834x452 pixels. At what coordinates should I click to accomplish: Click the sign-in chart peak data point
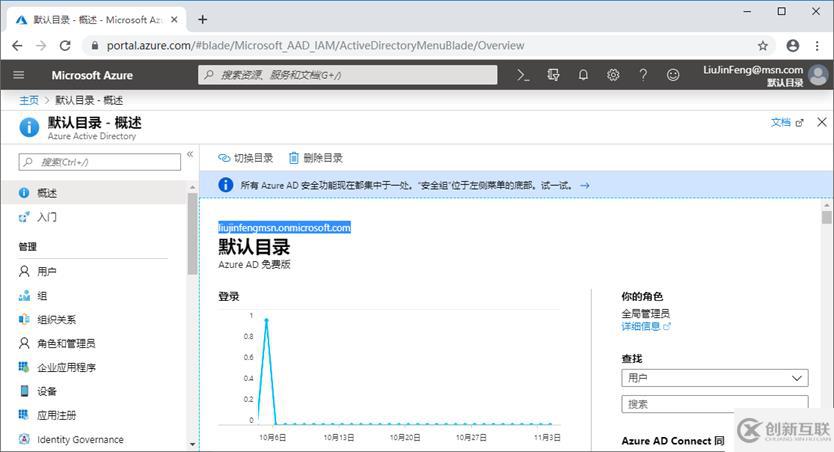(x=266, y=320)
